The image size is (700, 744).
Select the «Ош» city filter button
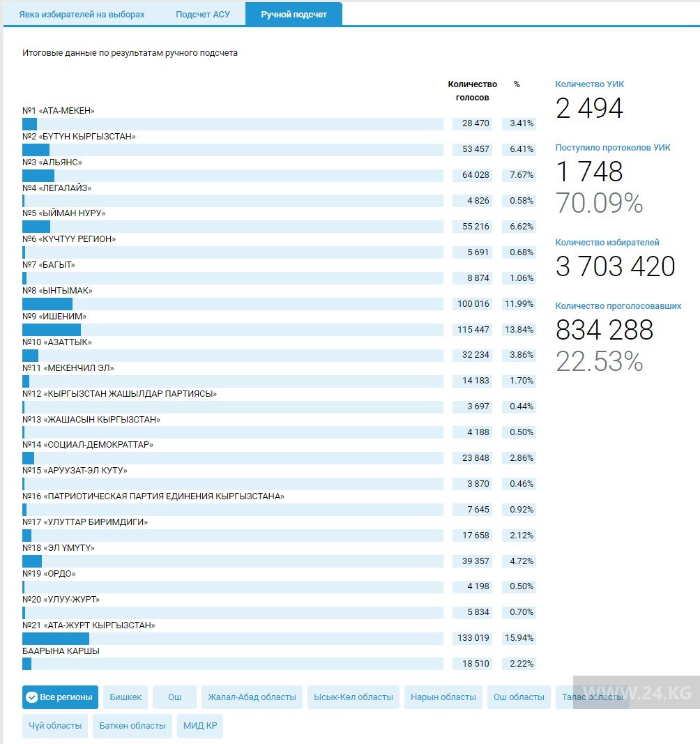[x=175, y=697]
